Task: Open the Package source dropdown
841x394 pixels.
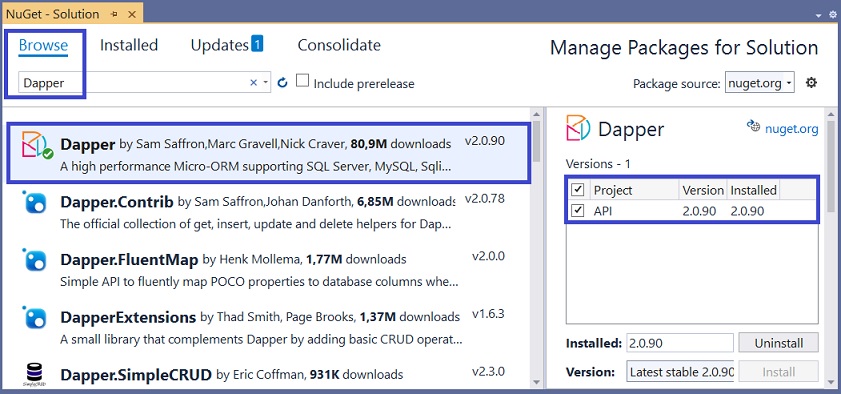Action: [x=759, y=83]
